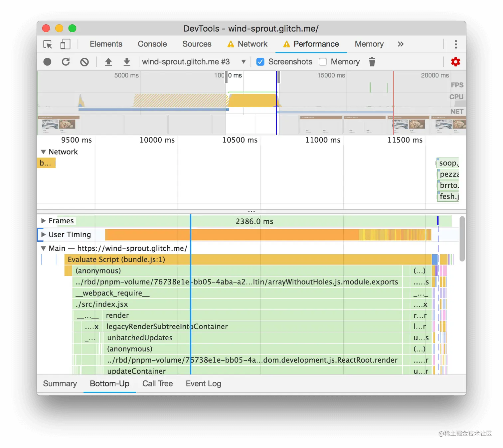Open the Call Tree tab
Screen dimensions: 503x448
[x=158, y=384]
